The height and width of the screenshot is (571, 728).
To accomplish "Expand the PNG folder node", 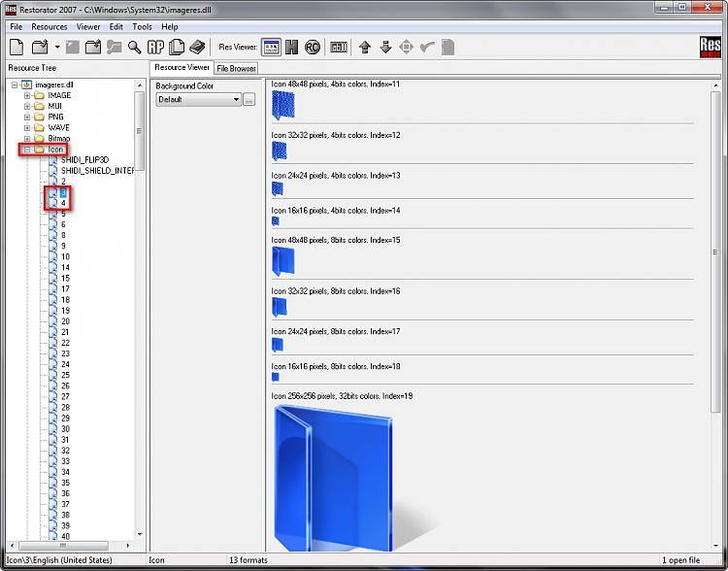I will point(27,118).
